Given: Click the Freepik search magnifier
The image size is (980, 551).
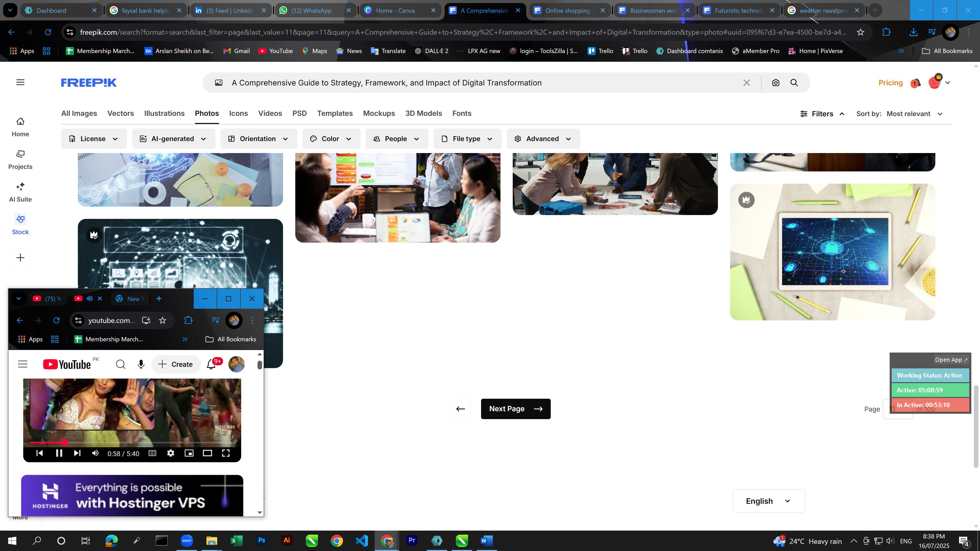Looking at the screenshot, I should coord(794,82).
